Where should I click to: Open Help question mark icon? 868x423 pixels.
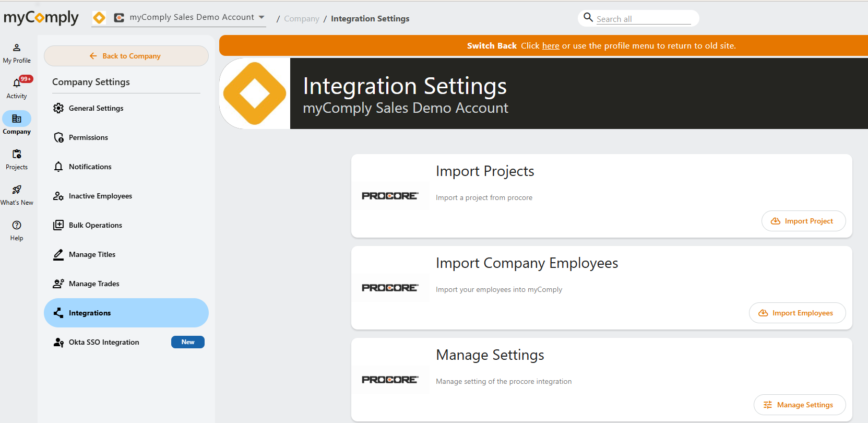17,225
